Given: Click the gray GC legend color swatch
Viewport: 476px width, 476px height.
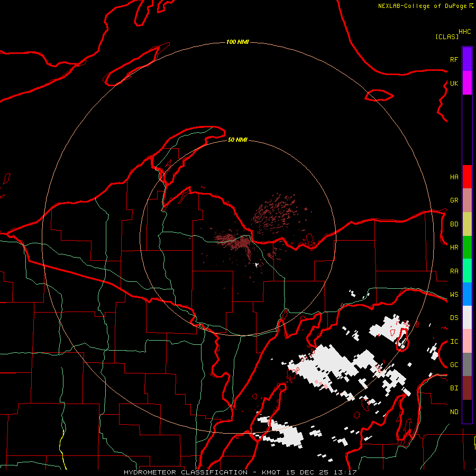Looking at the screenshot, I should [x=467, y=364].
